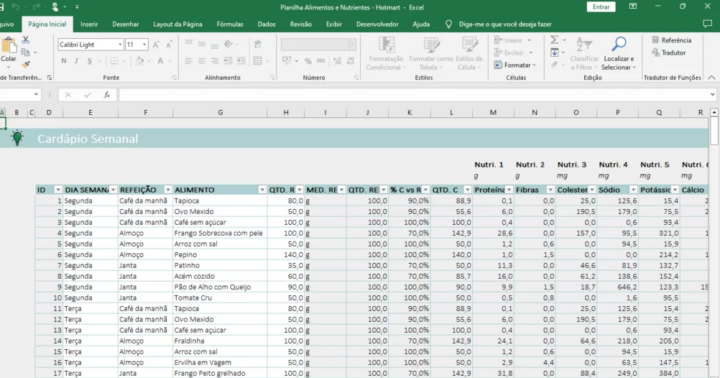Click the cell borders icon

tap(114, 61)
